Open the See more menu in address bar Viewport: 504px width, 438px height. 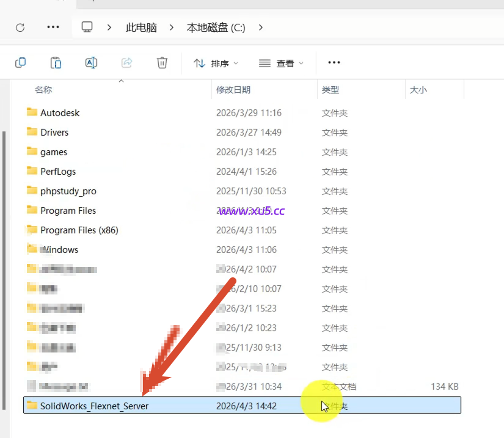point(53,27)
